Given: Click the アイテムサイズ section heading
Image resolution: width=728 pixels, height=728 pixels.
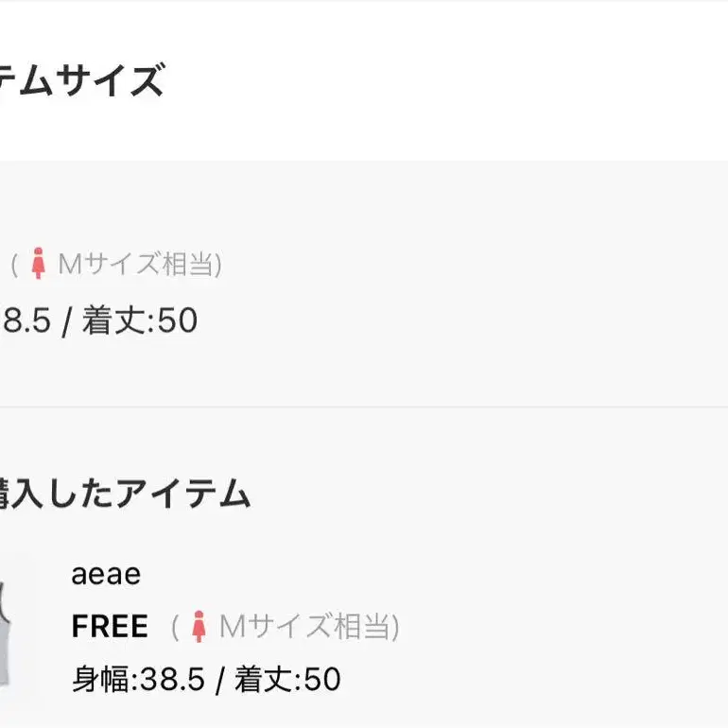Looking at the screenshot, I should pyautogui.click(x=81, y=80).
